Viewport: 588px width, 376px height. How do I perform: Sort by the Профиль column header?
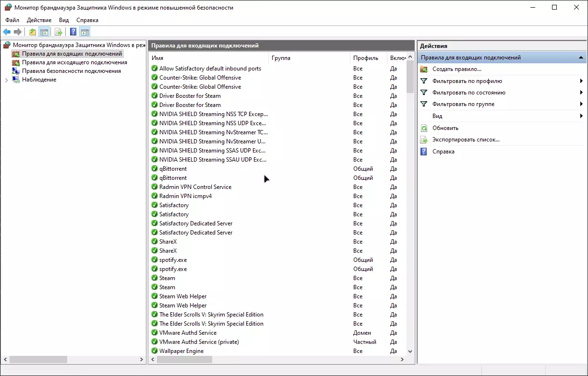[x=369, y=58]
